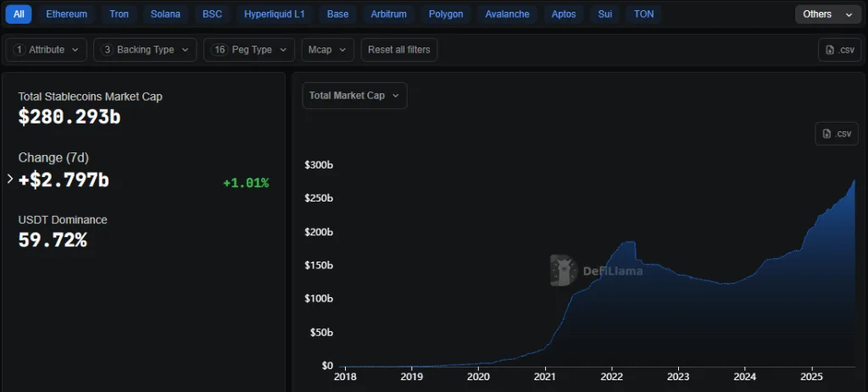Switch to the Tron tab
868x392 pixels.
(x=119, y=14)
